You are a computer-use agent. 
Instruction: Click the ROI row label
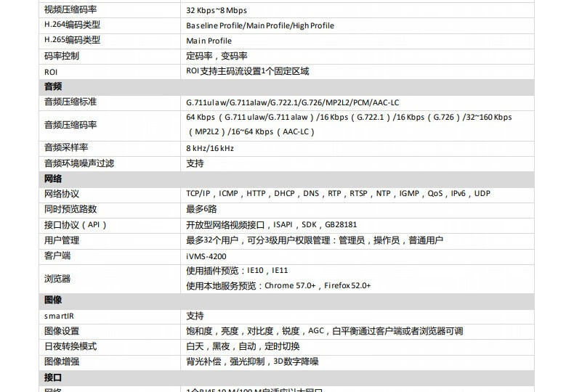click(51, 72)
